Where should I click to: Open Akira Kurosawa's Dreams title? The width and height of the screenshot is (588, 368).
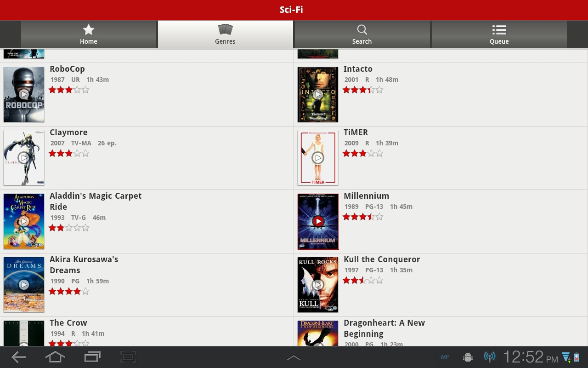coord(84,265)
